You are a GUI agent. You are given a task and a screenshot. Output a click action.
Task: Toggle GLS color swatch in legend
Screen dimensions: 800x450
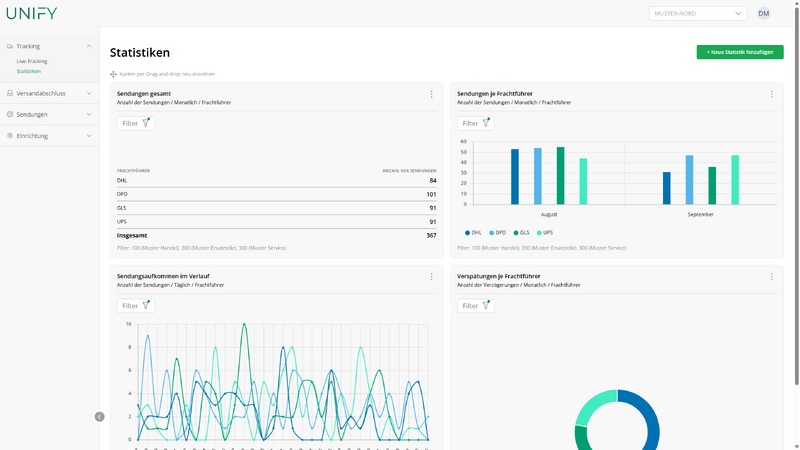tap(516, 233)
